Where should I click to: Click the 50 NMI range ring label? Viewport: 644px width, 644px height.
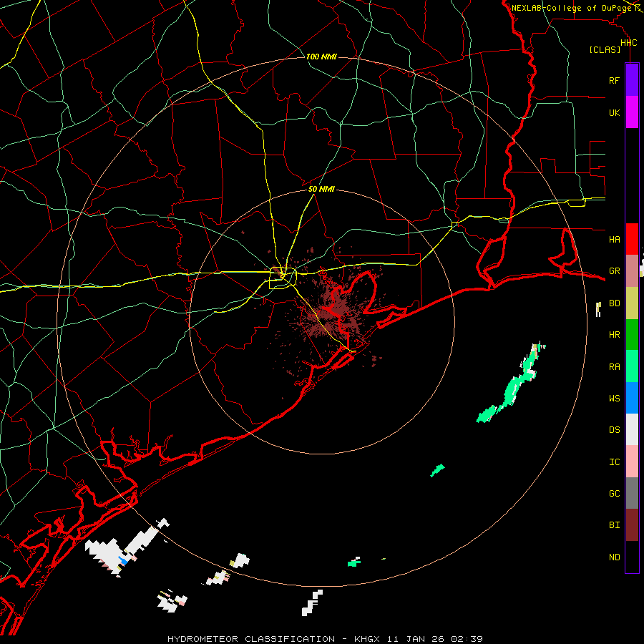[321, 190]
